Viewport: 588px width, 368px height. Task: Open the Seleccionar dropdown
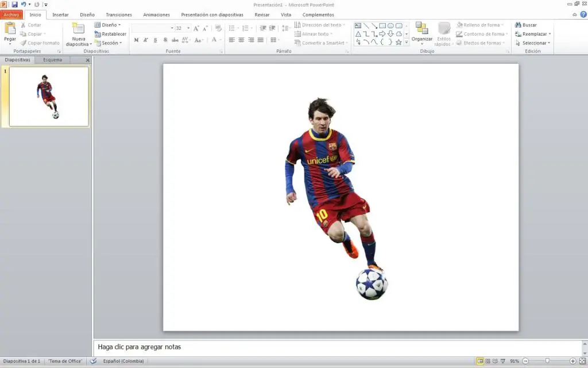(x=533, y=43)
